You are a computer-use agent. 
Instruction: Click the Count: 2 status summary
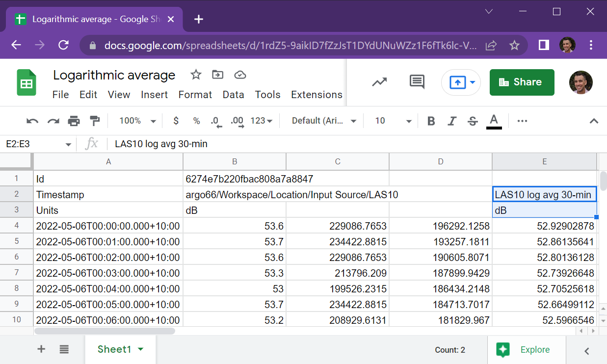pos(450,350)
